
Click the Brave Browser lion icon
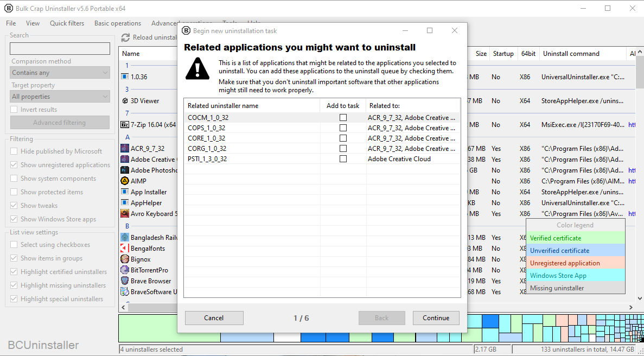click(x=125, y=281)
